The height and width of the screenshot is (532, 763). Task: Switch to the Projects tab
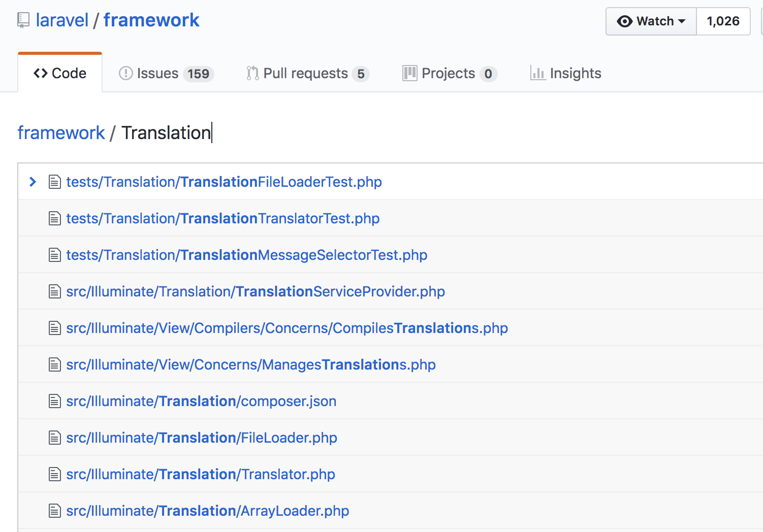click(x=450, y=73)
